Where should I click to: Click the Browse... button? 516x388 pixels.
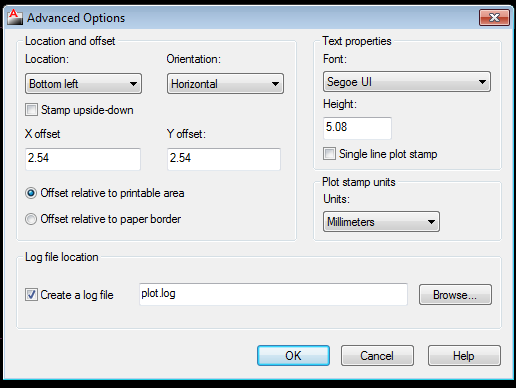pyautogui.click(x=455, y=295)
